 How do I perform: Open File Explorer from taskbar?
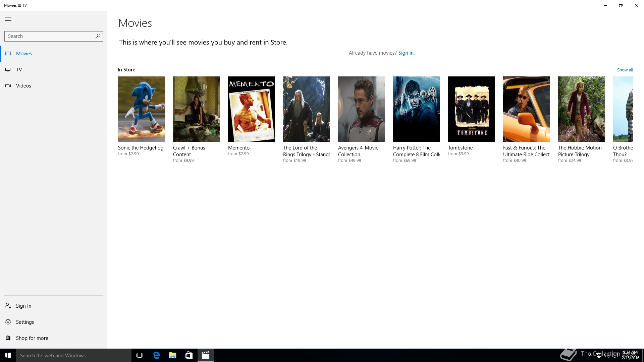click(173, 355)
